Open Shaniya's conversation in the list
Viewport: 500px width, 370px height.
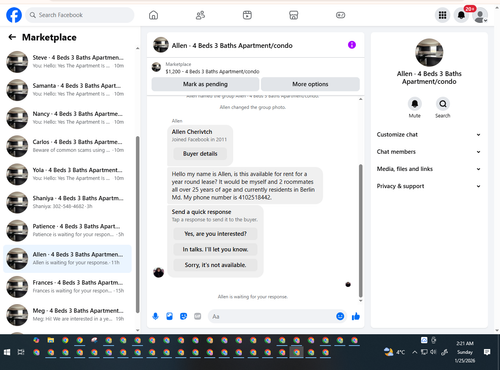67,202
